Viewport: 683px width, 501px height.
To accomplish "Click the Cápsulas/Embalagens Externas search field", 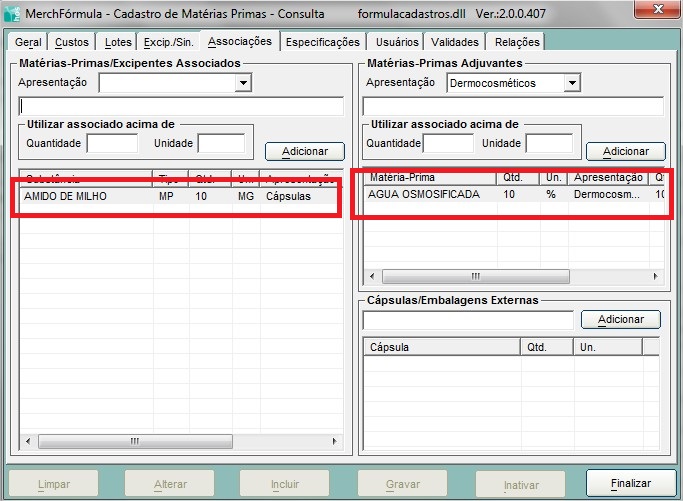I will point(467,320).
